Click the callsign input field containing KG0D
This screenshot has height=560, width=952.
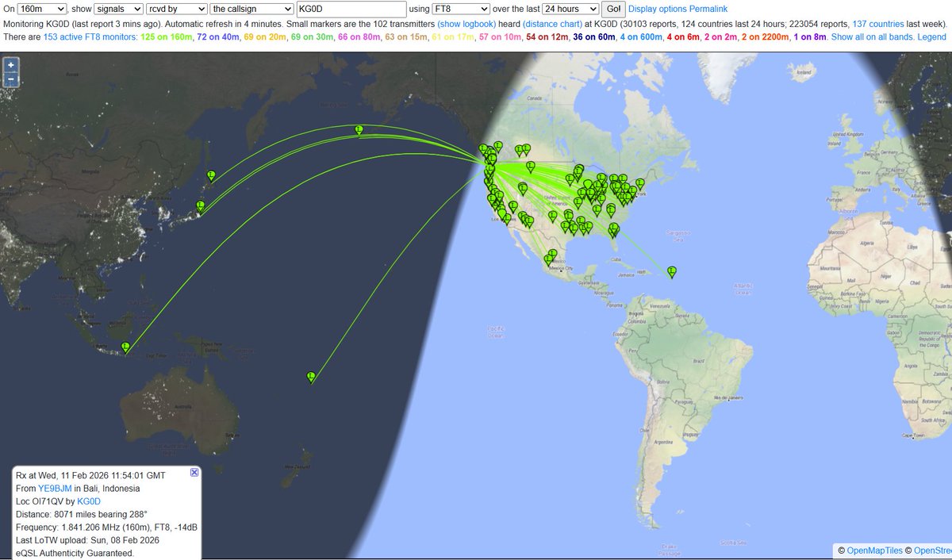click(x=351, y=9)
